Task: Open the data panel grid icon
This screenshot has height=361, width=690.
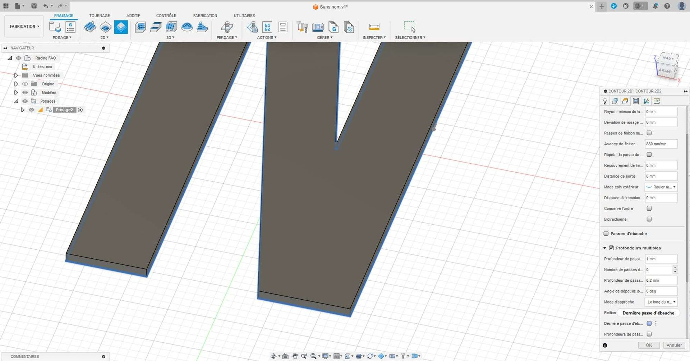Action: [x=6, y=6]
